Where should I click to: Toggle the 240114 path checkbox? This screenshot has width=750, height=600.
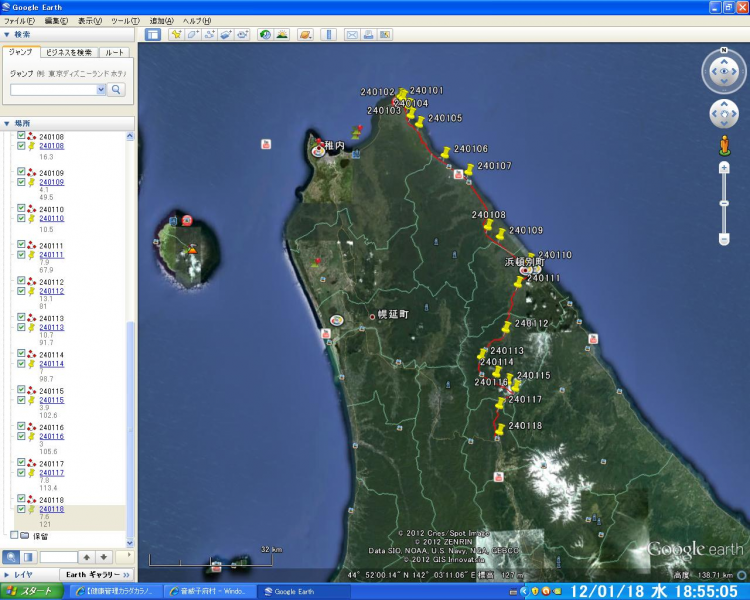21,353
